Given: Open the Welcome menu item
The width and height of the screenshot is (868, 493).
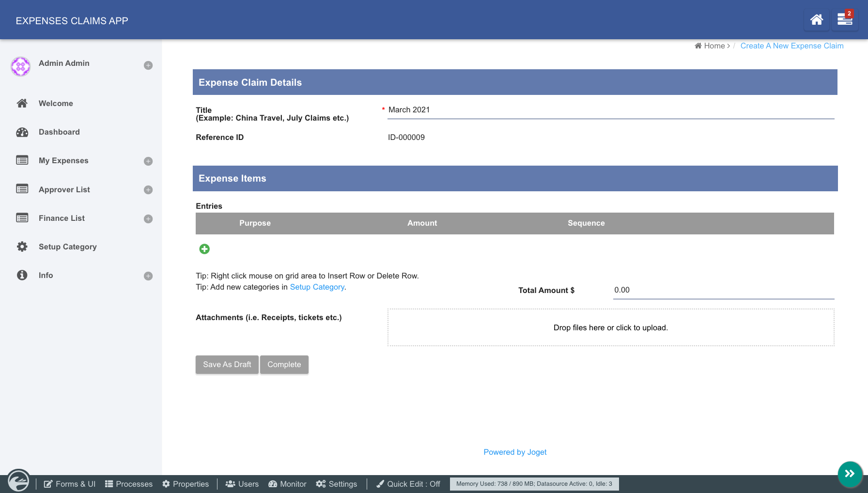Looking at the screenshot, I should click(x=56, y=103).
